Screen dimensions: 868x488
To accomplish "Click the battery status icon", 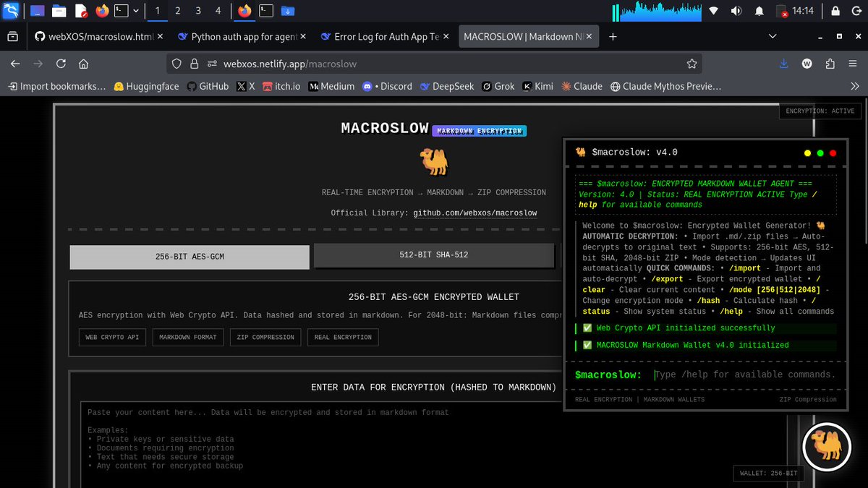I will (x=781, y=11).
